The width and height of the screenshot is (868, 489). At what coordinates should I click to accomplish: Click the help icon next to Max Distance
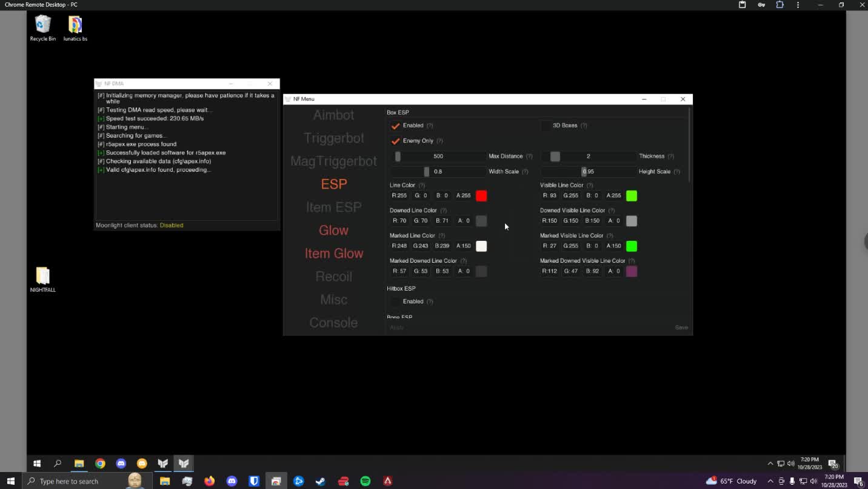click(529, 156)
